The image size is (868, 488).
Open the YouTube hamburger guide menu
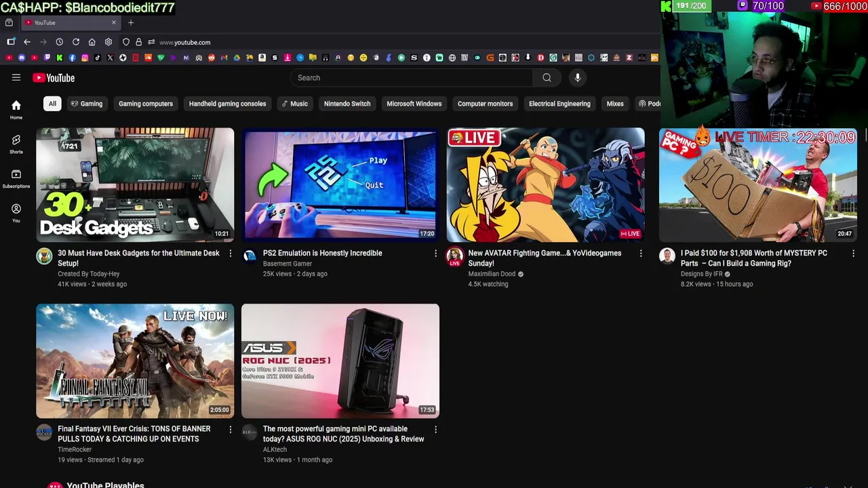[x=16, y=77]
